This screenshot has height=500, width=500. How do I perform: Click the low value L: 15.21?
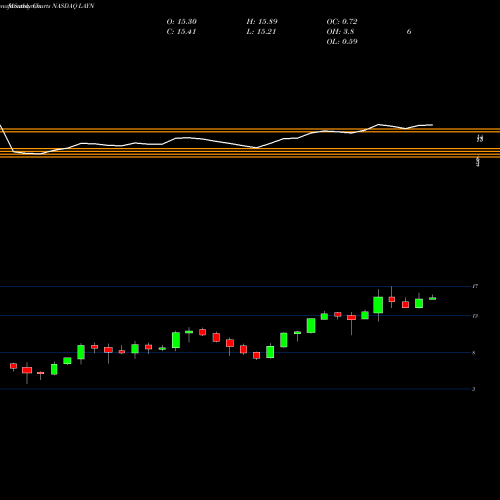(261, 32)
